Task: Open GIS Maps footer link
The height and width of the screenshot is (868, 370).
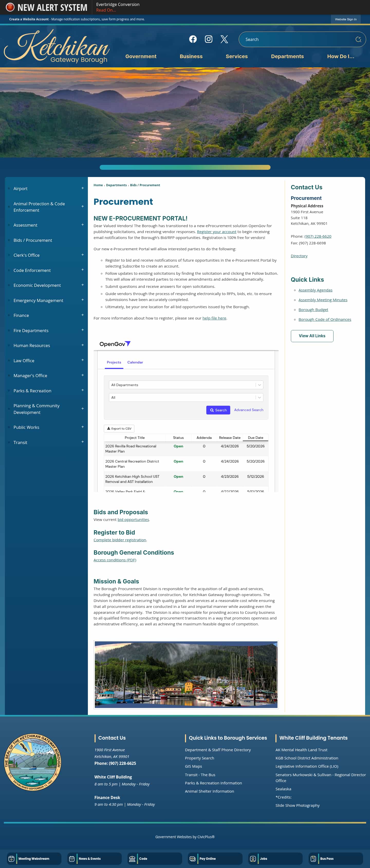Action: point(193,766)
